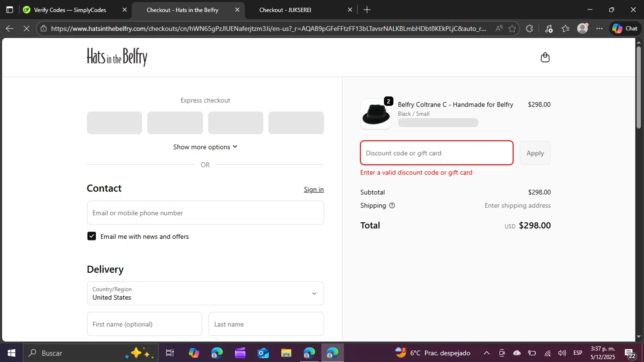Image resolution: width=644 pixels, height=362 pixels.
Task: Click the Belfry Coltrane C product name
Action: [456, 104]
